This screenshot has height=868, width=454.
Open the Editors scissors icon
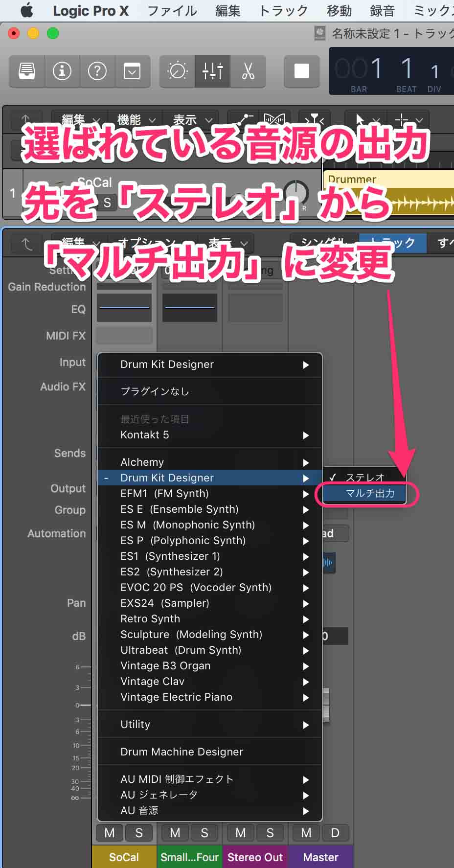[248, 71]
